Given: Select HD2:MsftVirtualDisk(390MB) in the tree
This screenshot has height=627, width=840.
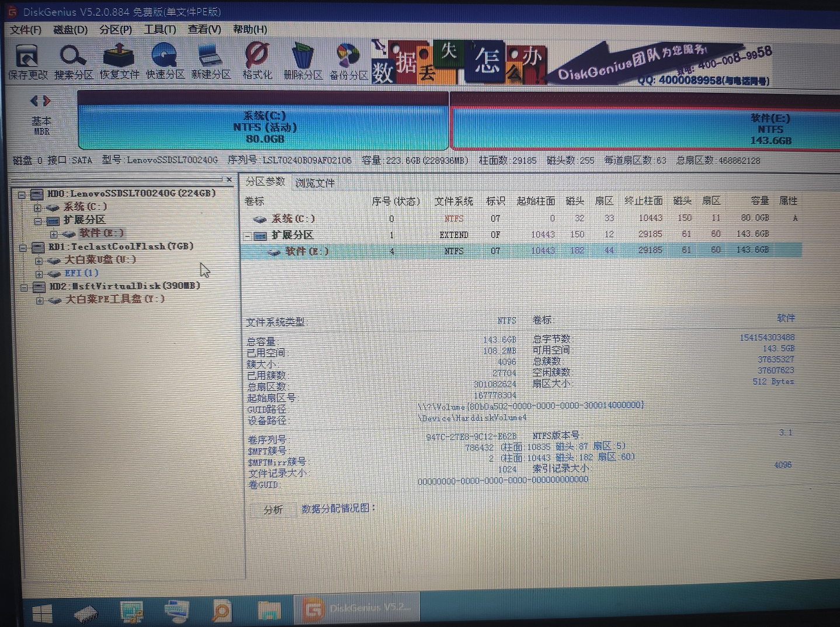Looking at the screenshot, I should click(124, 286).
